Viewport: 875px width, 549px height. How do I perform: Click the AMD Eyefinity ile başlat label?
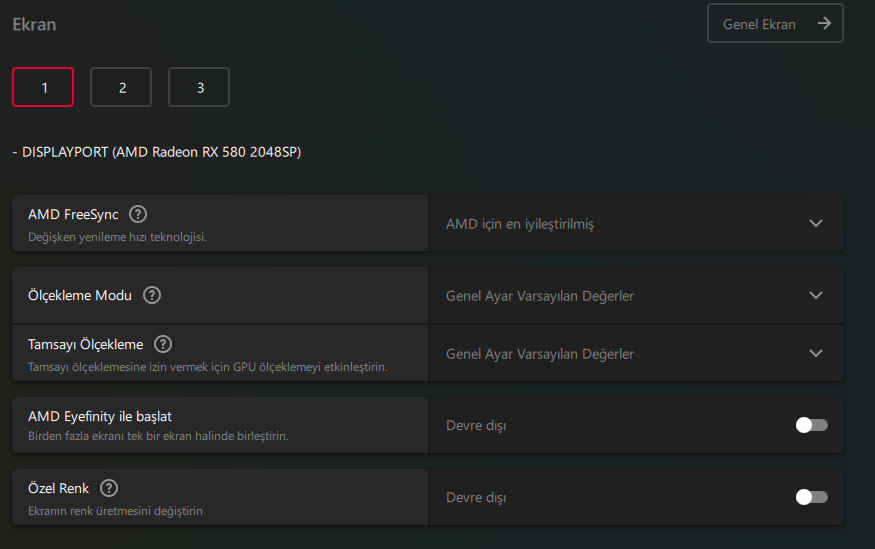(x=107, y=416)
